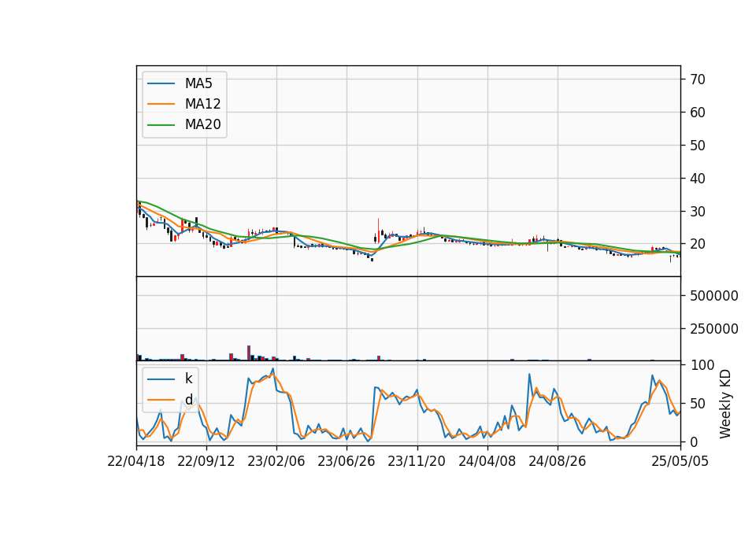Click the green MA20 legend line swatch
This screenshot has width=756, height=543.
click(161, 125)
